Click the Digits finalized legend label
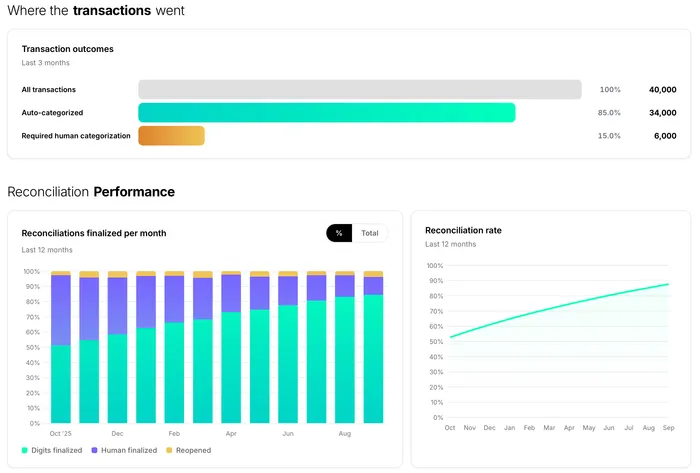The image size is (700, 473). [x=57, y=450]
